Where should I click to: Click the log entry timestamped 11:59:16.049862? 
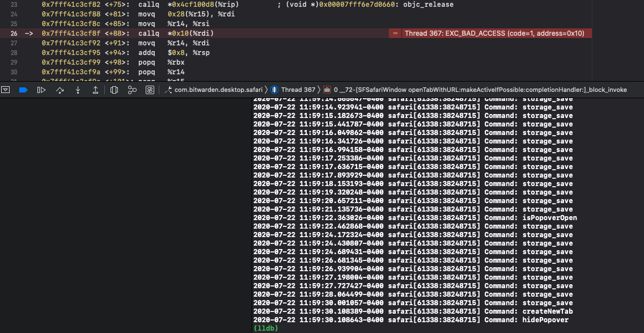(x=413, y=133)
